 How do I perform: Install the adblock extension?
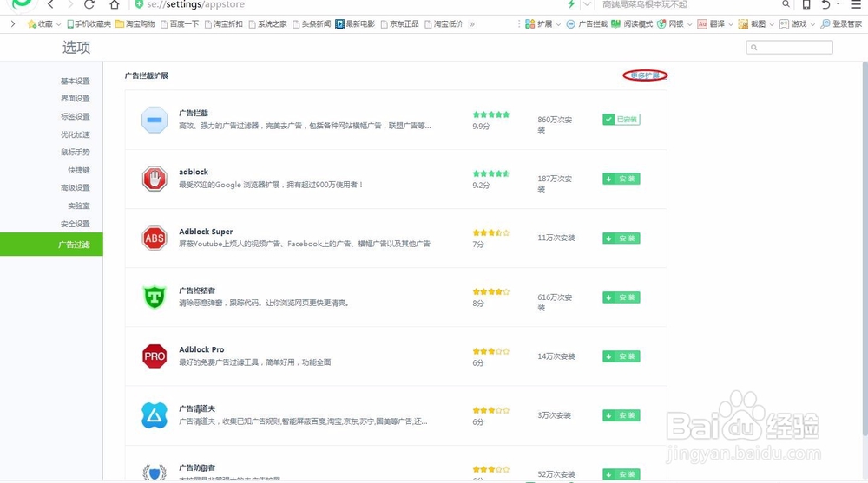click(621, 179)
